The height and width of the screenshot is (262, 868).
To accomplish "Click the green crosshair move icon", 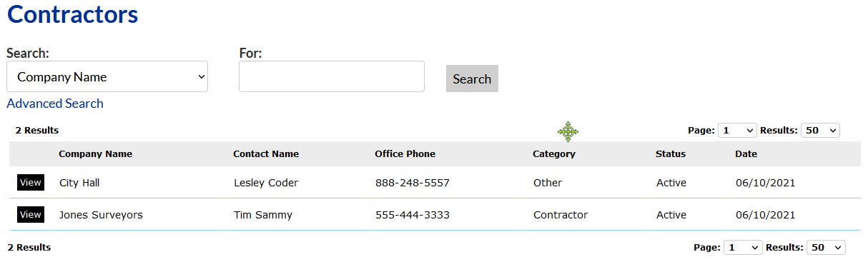I will pyautogui.click(x=568, y=131).
